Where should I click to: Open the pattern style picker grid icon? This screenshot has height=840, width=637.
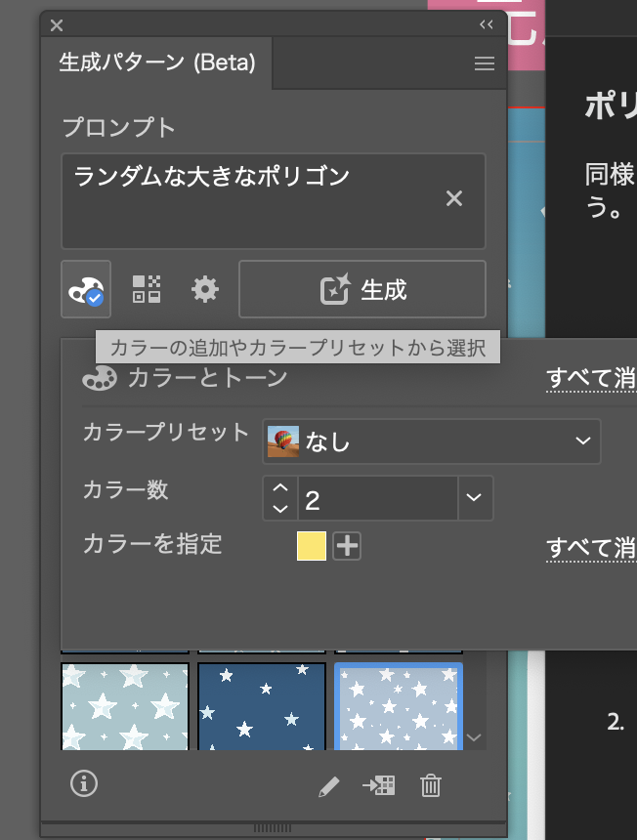coord(147,289)
